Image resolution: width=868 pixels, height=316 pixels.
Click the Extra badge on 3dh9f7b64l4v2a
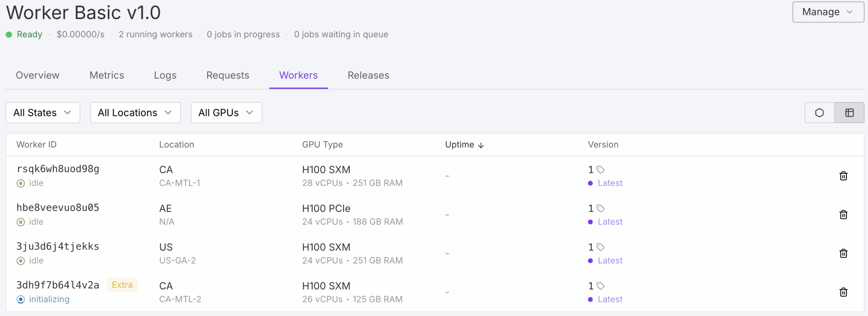point(122,285)
